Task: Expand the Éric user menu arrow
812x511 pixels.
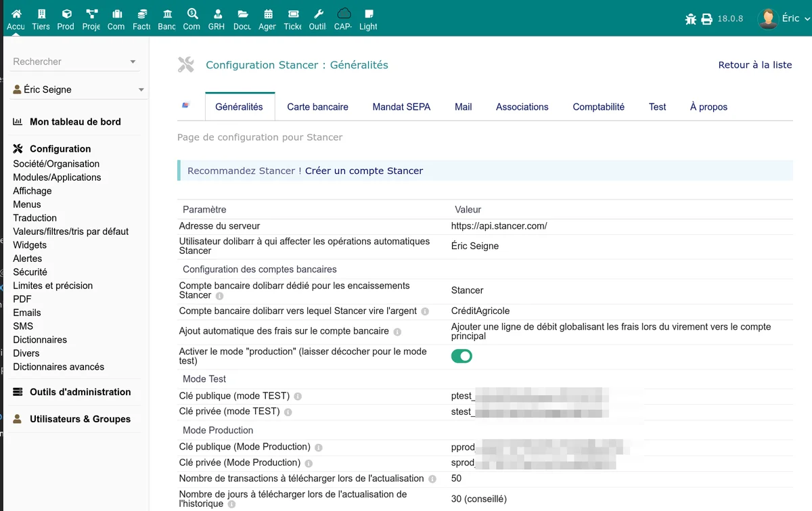Action: pos(806,19)
